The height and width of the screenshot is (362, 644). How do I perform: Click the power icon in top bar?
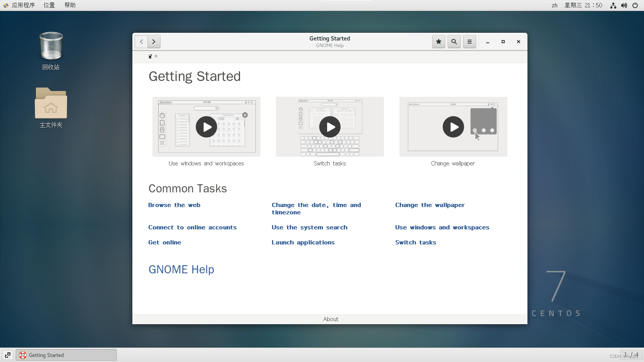[x=635, y=5]
